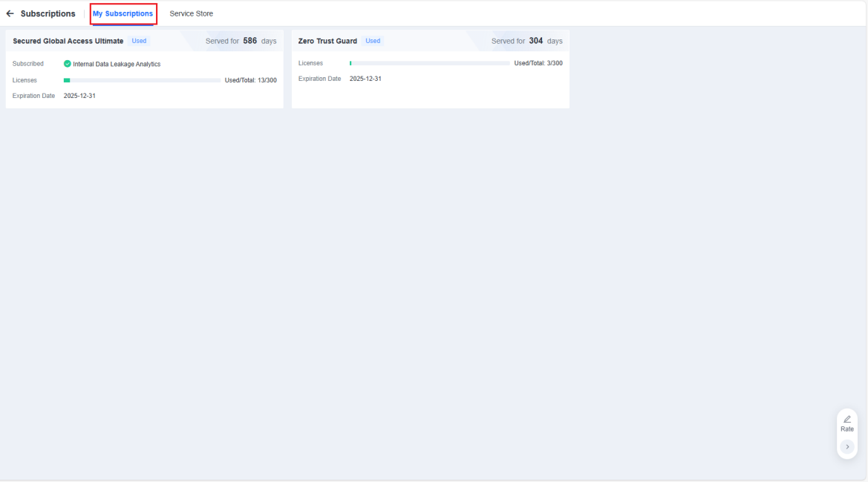The height and width of the screenshot is (482, 868).
Task: Open Zero Trust Guard card title
Action: click(327, 41)
